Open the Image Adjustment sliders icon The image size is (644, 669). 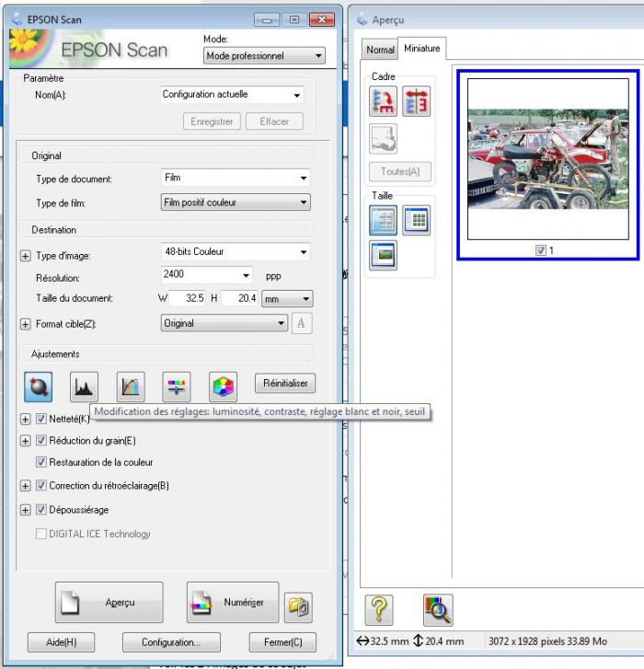pos(177,386)
